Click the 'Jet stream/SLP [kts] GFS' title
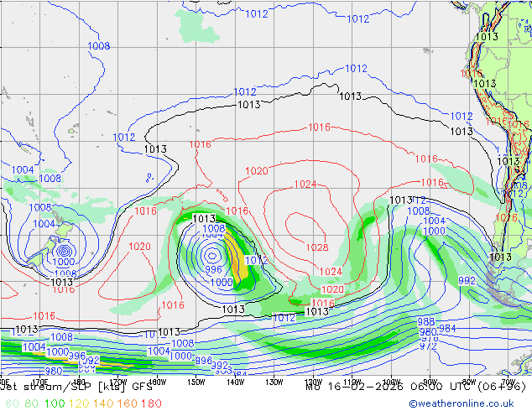 coord(76,387)
